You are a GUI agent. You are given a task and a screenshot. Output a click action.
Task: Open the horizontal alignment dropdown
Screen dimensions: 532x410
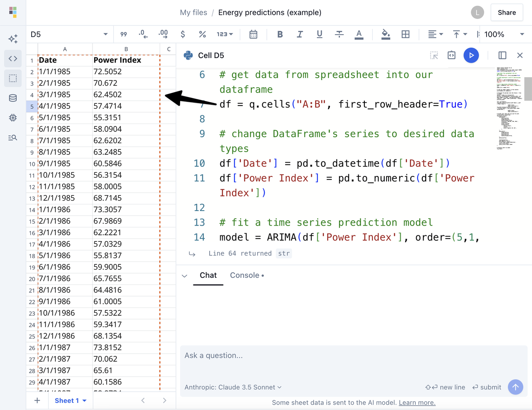pos(435,34)
